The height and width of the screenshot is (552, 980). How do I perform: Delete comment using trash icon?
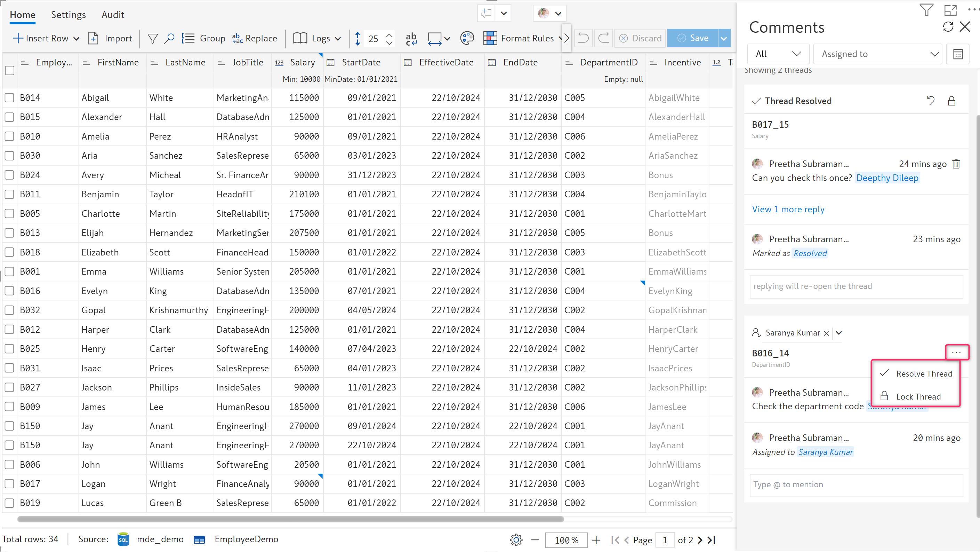[x=956, y=164]
